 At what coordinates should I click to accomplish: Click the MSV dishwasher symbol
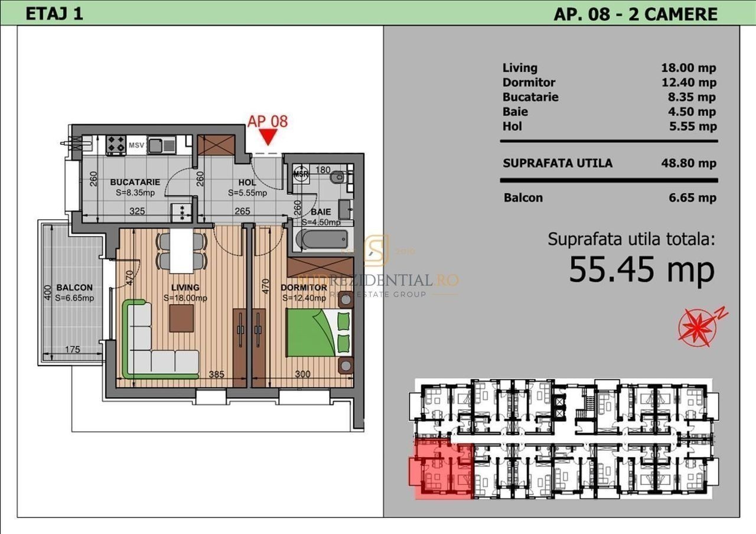point(137,145)
